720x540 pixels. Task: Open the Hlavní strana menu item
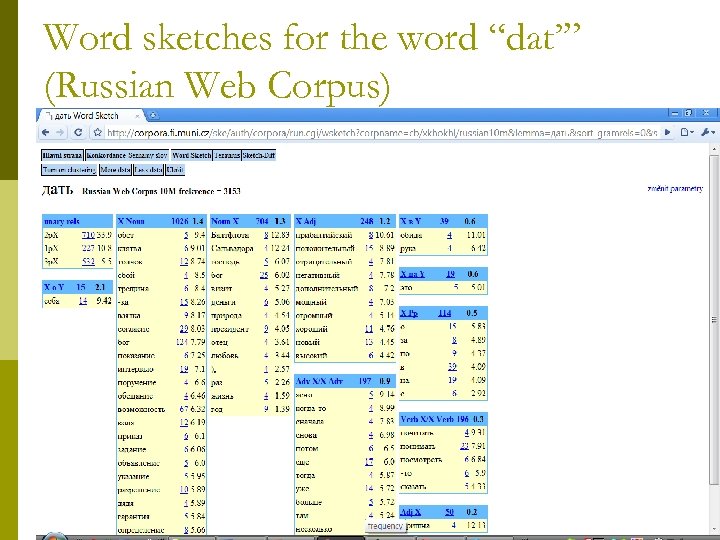point(62,155)
